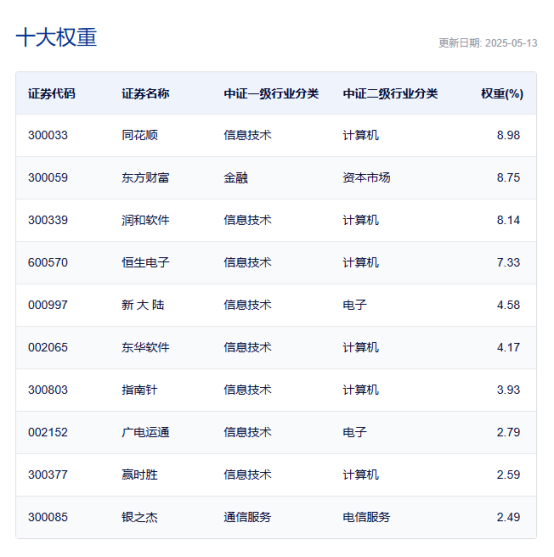Click the 更新日期 2025-05-13 text
This screenshot has width=554, height=557.
(x=488, y=43)
